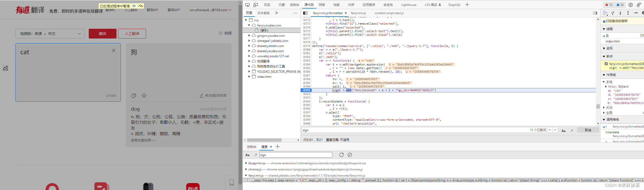Step over from paused overlay banner
Image resolution: width=644 pixels, height=190 pixels.
coord(140,6)
